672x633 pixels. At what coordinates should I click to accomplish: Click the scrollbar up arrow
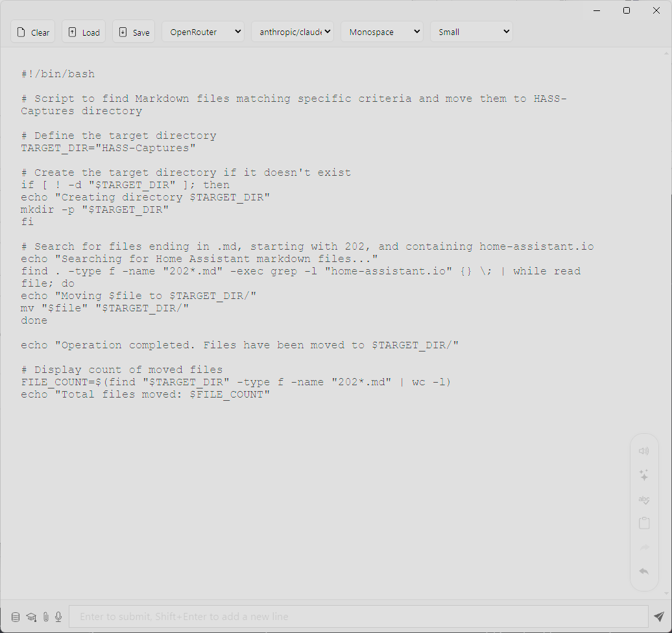pyautogui.click(x=666, y=54)
